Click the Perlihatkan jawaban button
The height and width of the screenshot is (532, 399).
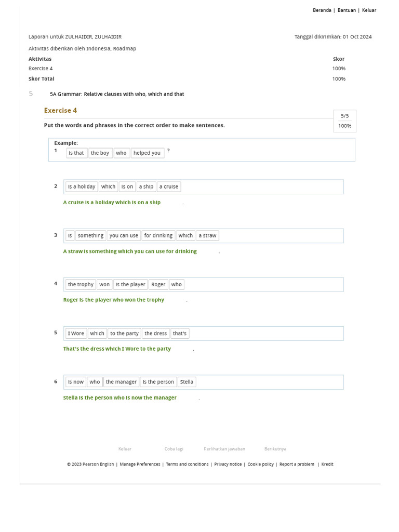[x=224, y=449]
